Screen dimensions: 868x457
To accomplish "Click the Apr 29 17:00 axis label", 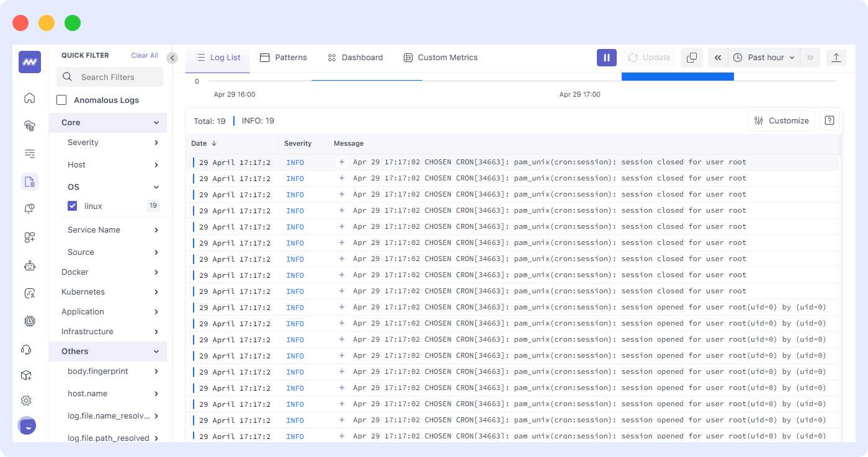I will pyautogui.click(x=579, y=95).
